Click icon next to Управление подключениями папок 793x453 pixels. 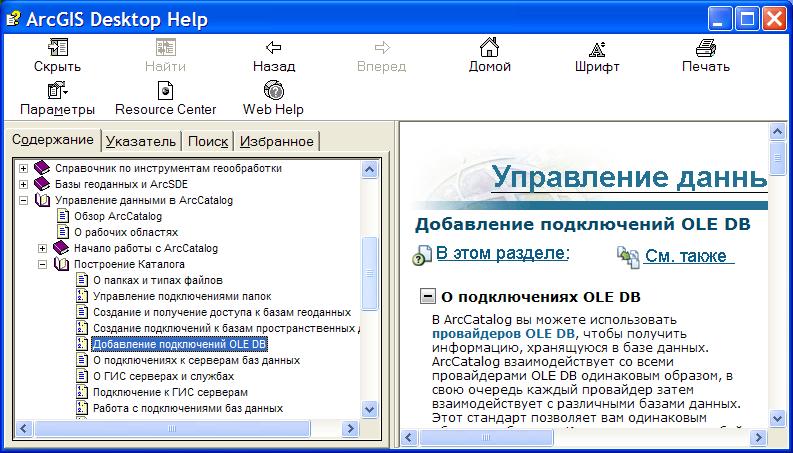[81, 296]
